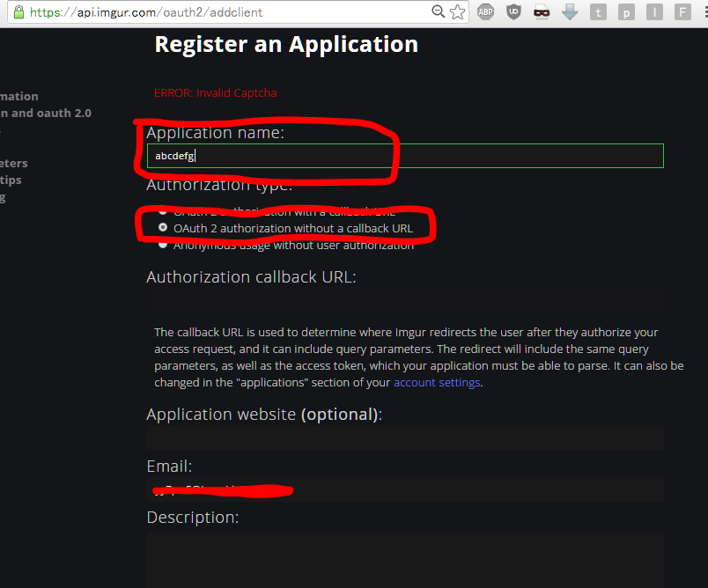
Task: Click the gray 'p' extension icon
Action: click(x=626, y=12)
